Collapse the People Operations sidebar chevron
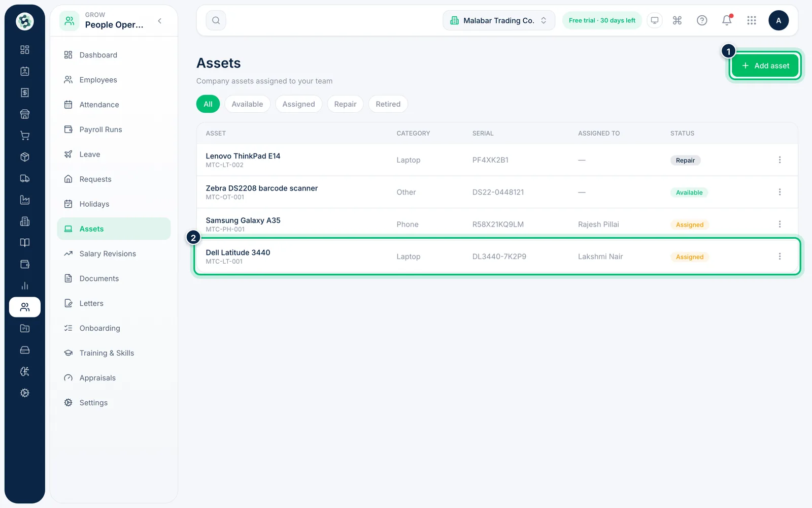This screenshot has height=508, width=812. point(160,21)
